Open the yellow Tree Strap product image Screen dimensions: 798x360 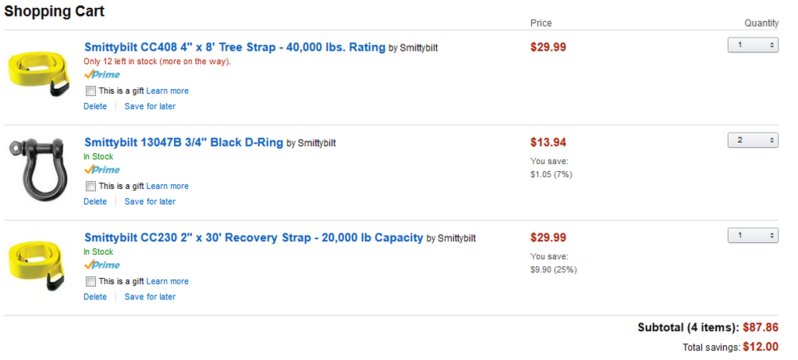[x=38, y=73]
